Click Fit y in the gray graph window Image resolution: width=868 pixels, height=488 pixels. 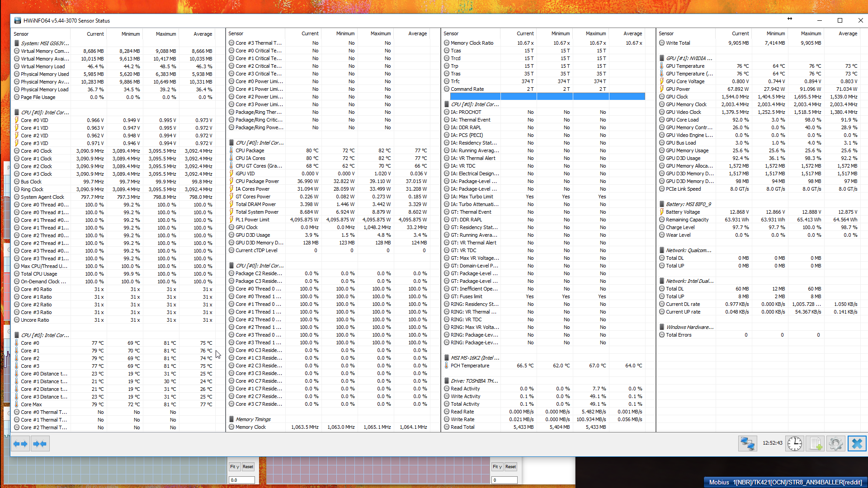tap(235, 467)
